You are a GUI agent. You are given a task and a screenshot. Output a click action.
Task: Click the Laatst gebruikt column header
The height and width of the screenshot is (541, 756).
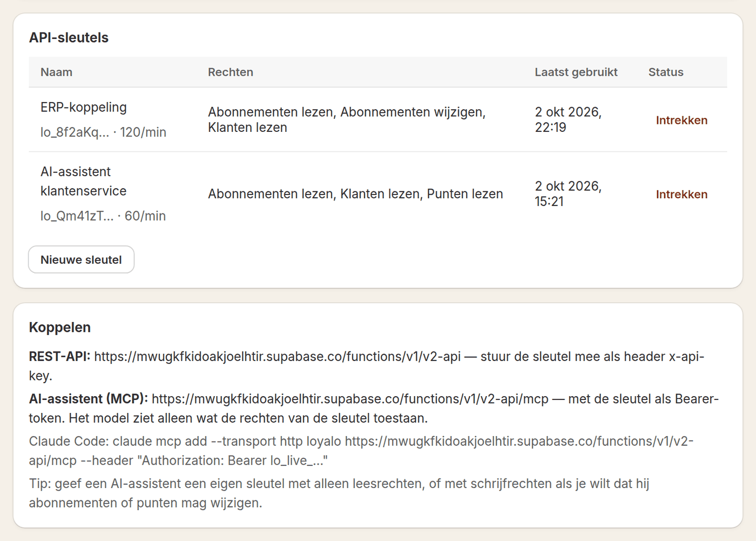576,72
